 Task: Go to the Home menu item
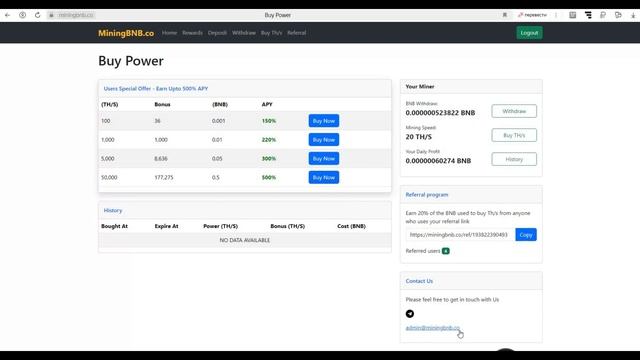click(169, 33)
